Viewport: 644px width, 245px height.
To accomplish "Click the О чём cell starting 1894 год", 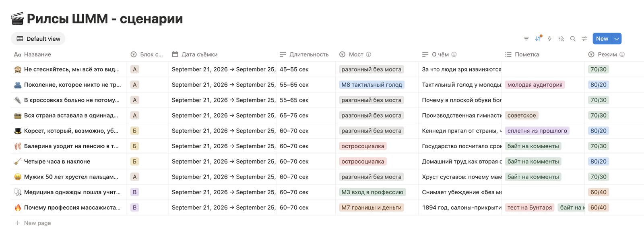I will pos(460,208).
